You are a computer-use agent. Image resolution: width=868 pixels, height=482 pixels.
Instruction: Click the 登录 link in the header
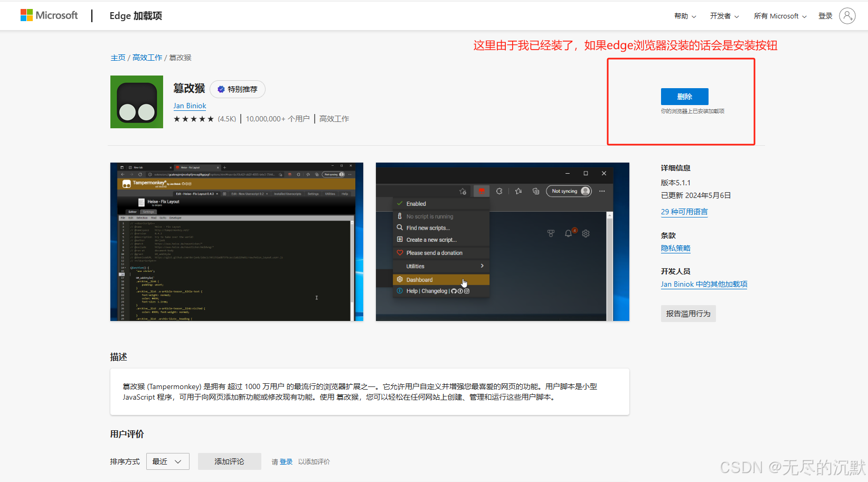pos(825,16)
